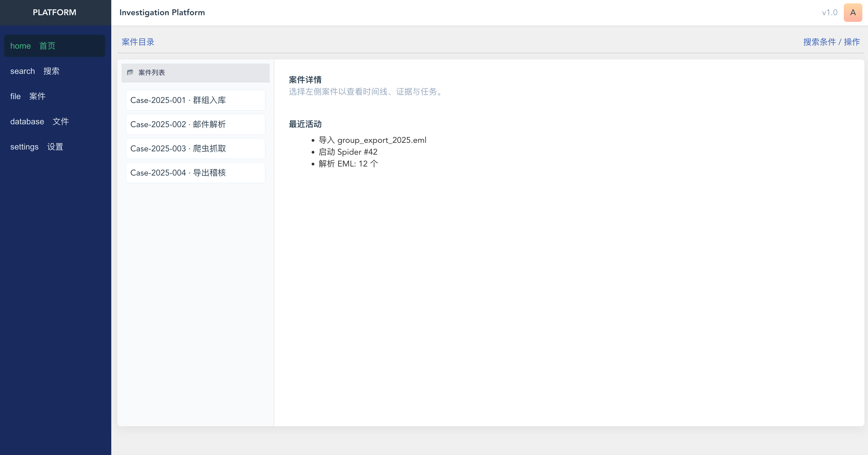Image resolution: width=868 pixels, height=455 pixels.
Task: Click the 案件目录 breadcrumb link
Action: click(138, 42)
